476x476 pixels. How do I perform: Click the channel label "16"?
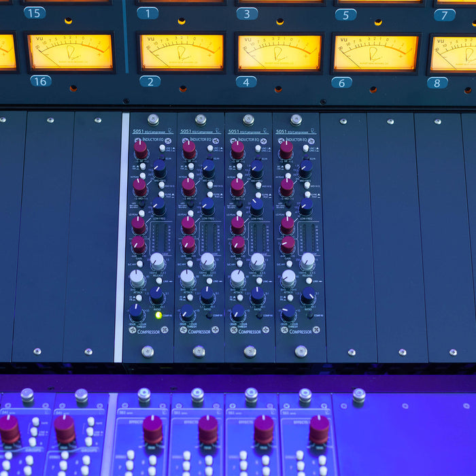click(x=41, y=81)
